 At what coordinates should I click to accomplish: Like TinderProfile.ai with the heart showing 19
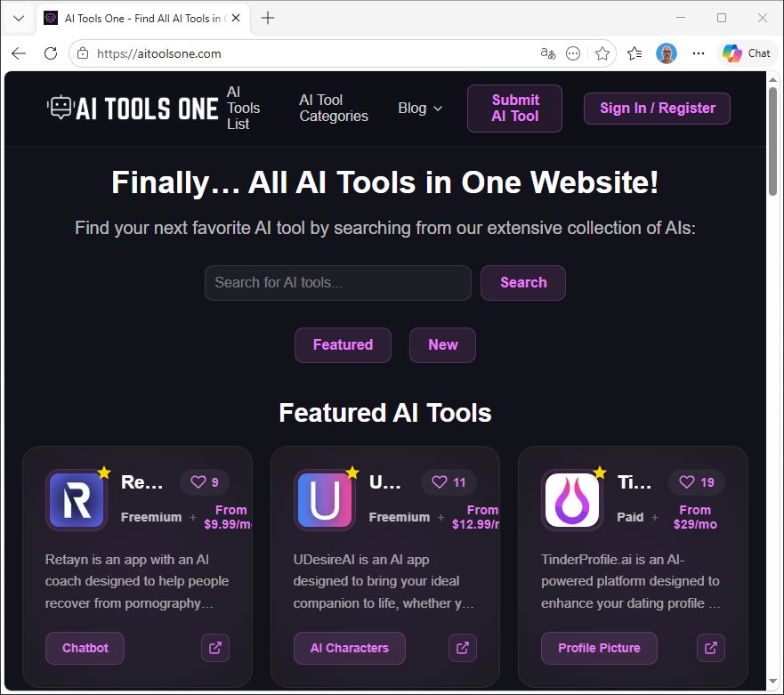click(x=697, y=482)
